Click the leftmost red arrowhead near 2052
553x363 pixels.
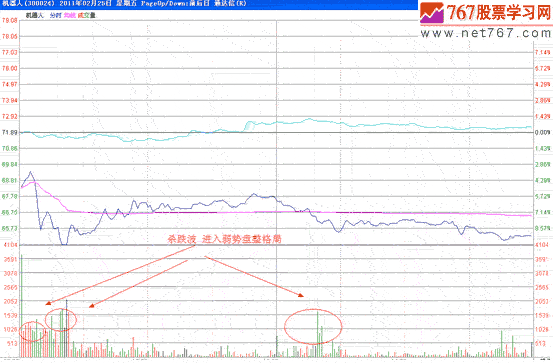tap(48, 303)
